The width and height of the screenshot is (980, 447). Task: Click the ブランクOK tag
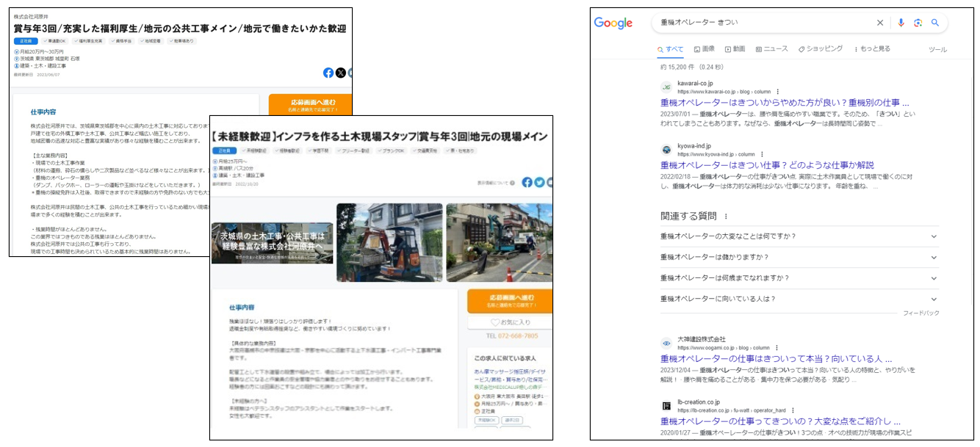point(392,150)
